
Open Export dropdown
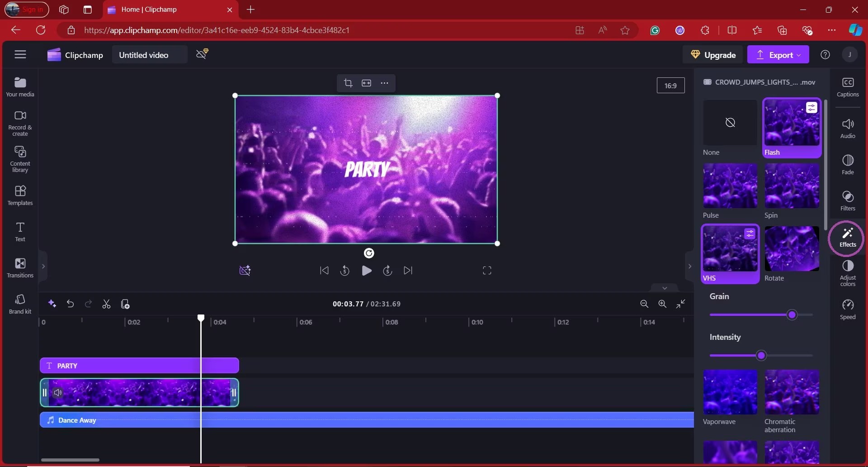[x=778, y=55]
